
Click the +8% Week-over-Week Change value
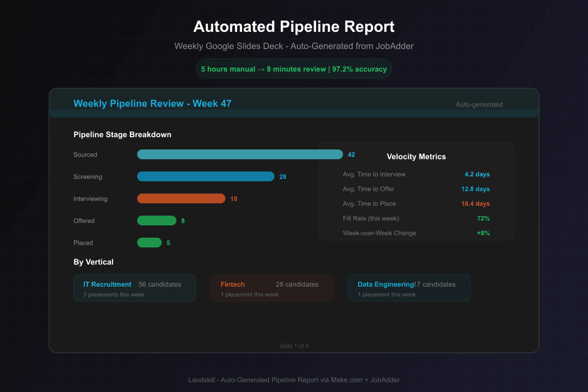(483, 233)
